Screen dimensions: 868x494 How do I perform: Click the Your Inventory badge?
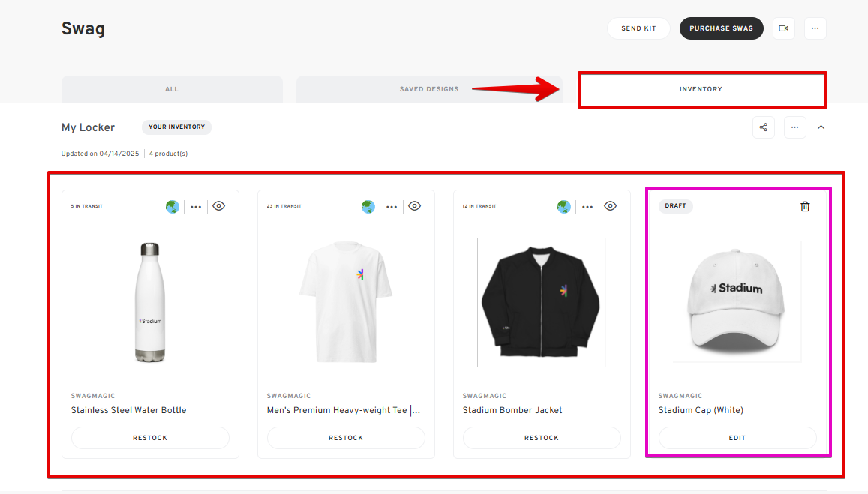[x=176, y=127]
